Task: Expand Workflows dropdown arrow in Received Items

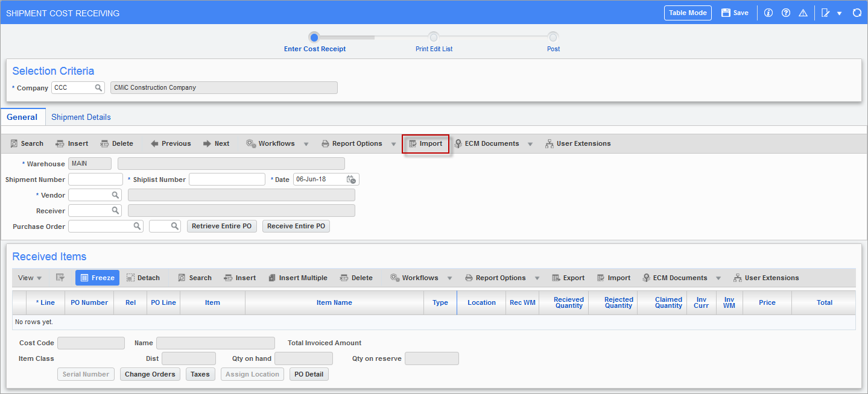Action: [x=449, y=278]
